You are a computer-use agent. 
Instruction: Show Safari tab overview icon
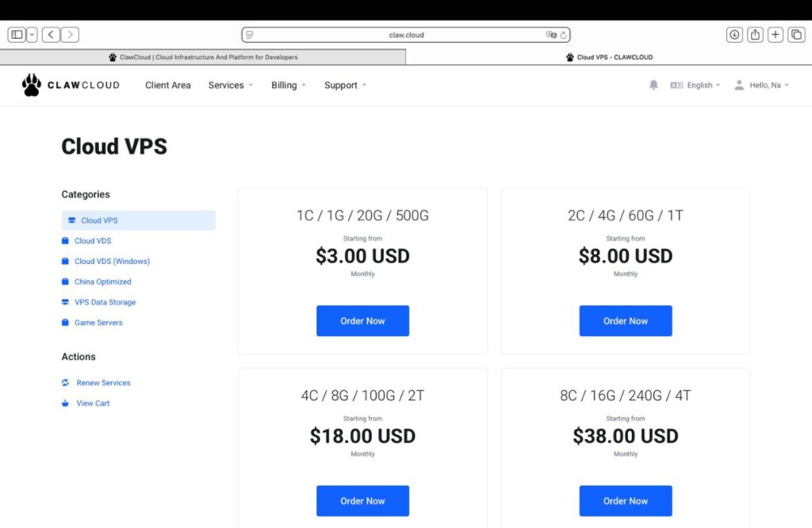tap(796, 35)
